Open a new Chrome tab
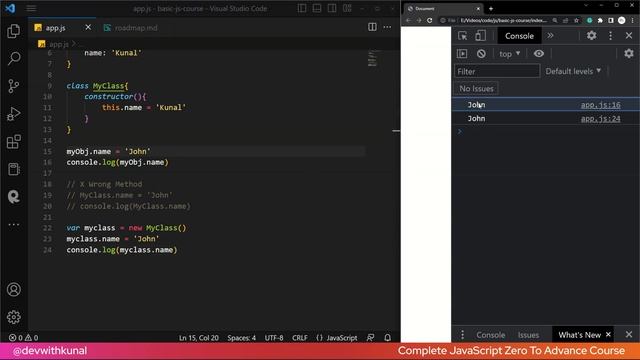Image resolution: width=640 pixels, height=360 pixels. point(491,8)
